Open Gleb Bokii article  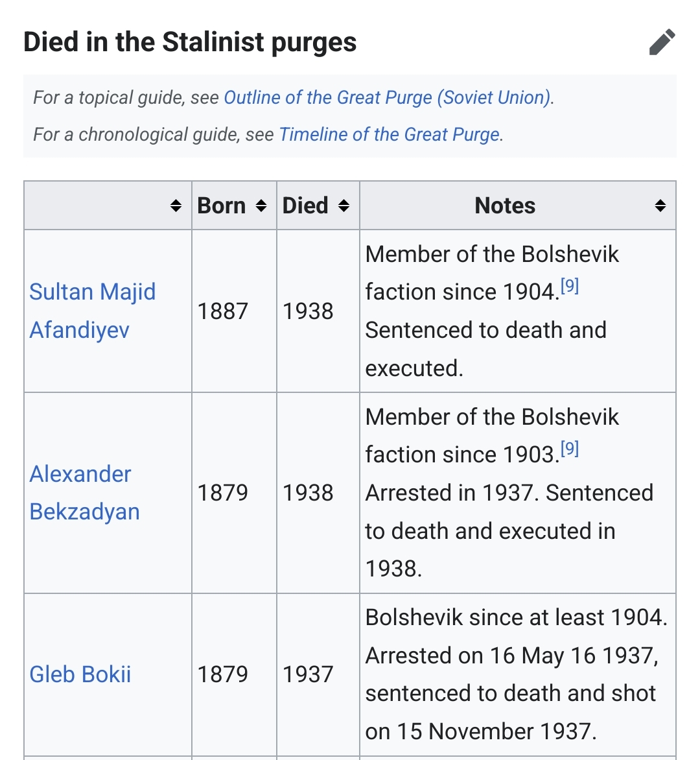(x=80, y=674)
